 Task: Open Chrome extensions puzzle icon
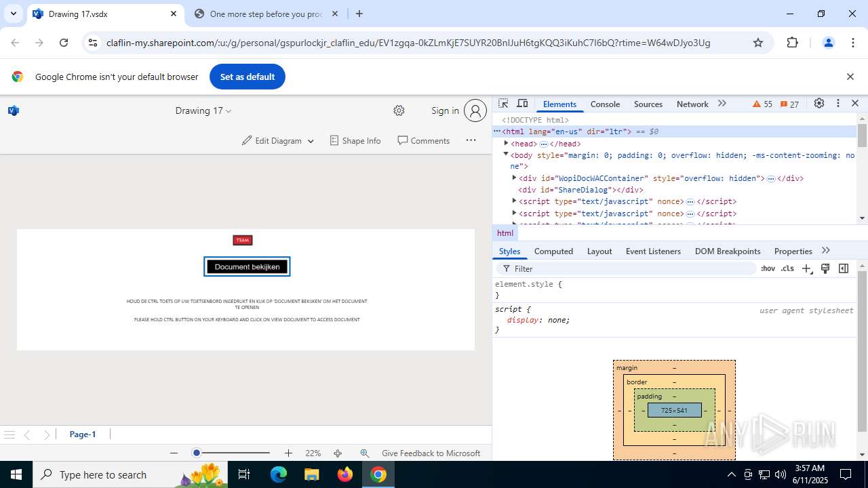coord(793,43)
